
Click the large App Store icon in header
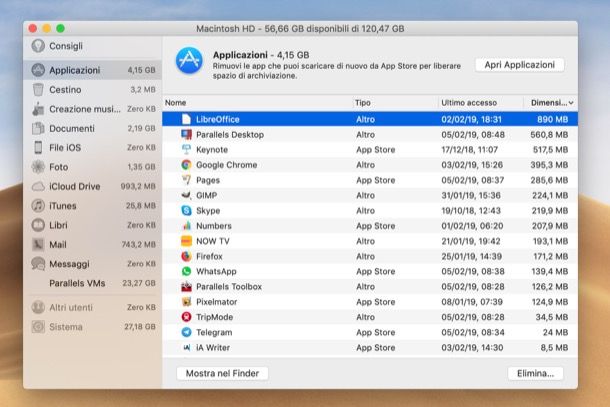point(189,61)
